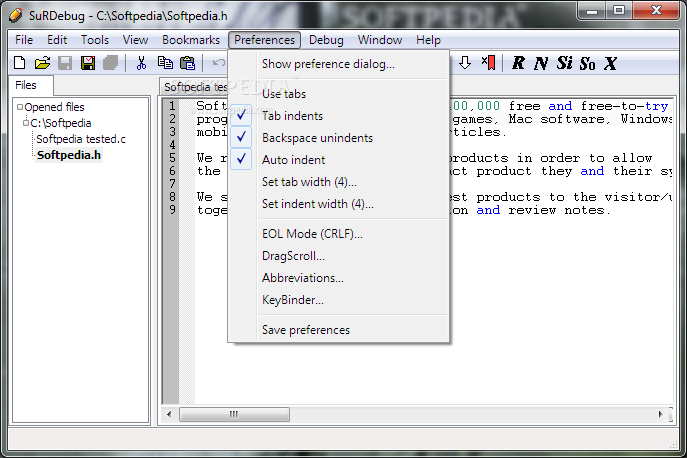This screenshot has height=458, width=687.
Task: Uncheck the Tab indents option
Action: pos(338,116)
